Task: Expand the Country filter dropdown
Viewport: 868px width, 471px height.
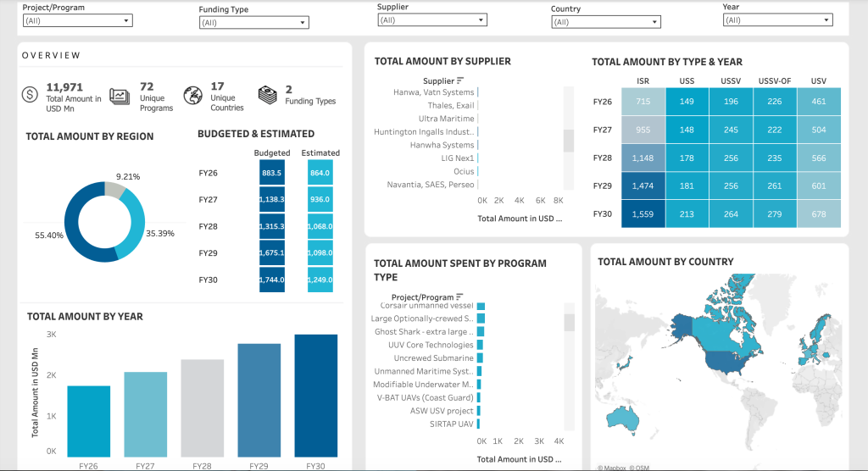Action: [x=605, y=22]
